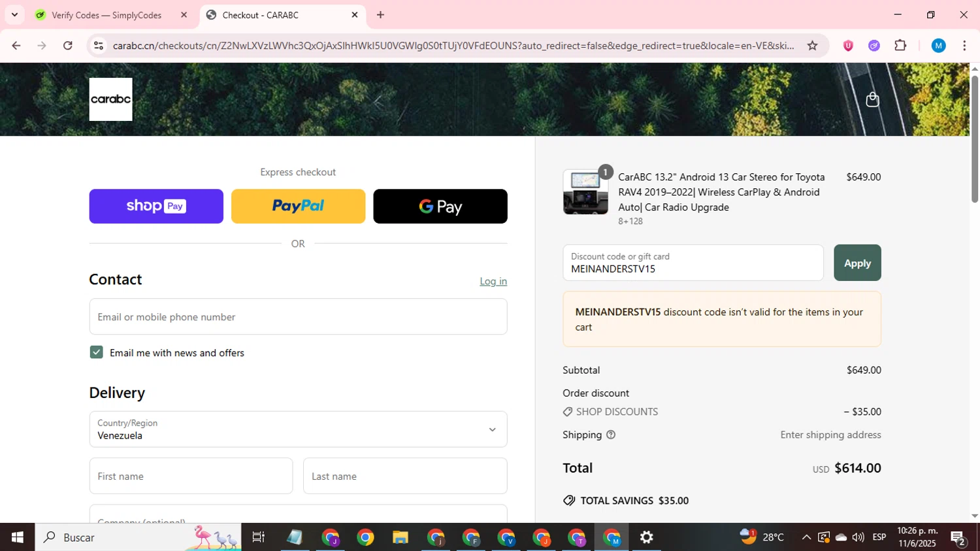Switch to Chrome profile T on the taskbar

pos(577,537)
